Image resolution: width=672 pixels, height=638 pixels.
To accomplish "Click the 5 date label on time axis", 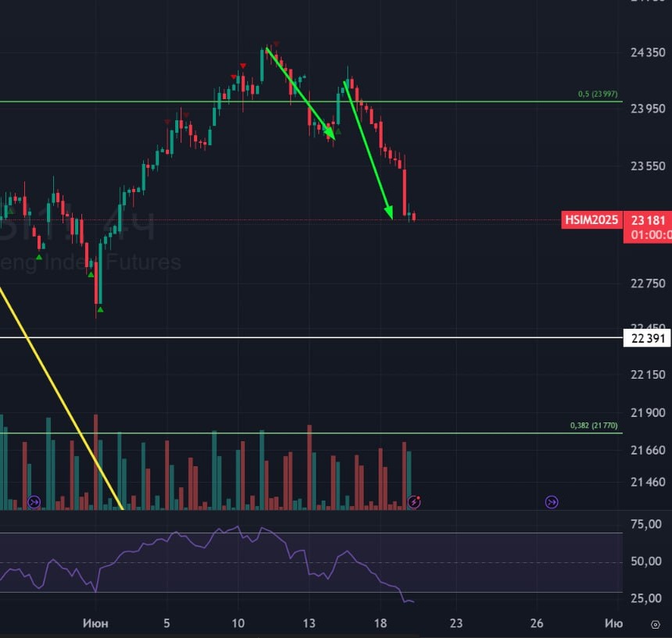I will click(166, 623).
